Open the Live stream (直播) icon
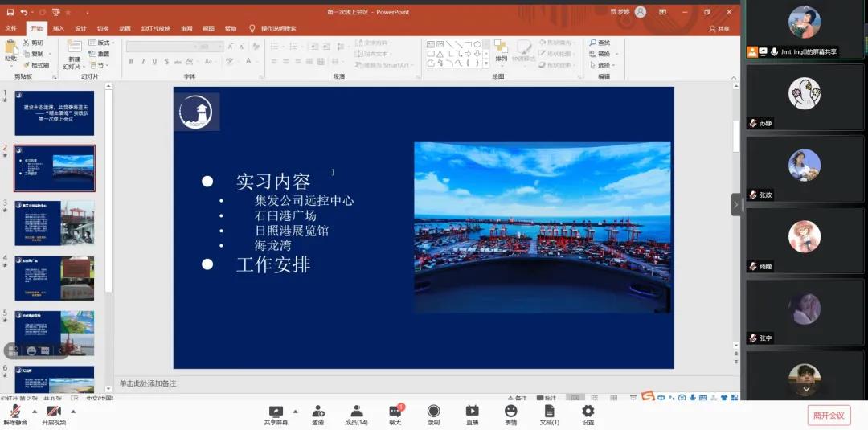 (472, 412)
